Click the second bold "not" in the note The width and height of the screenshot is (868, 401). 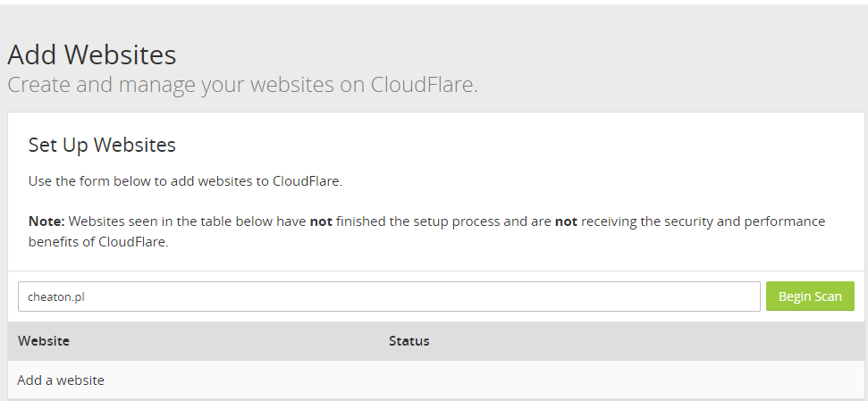566,221
